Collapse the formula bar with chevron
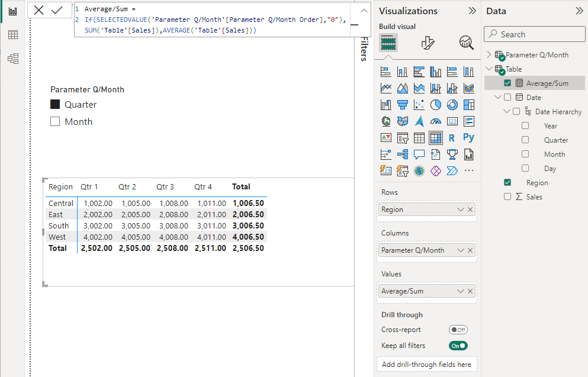 click(x=364, y=11)
